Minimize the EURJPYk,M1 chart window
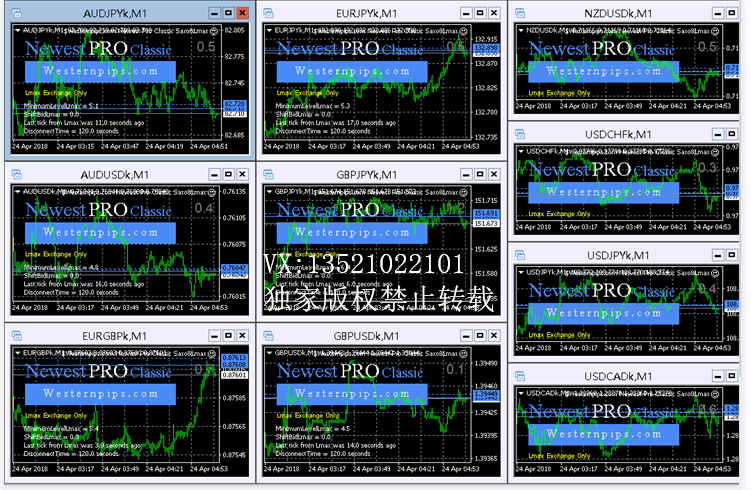Viewport: 751px width, 490px height. point(466,13)
